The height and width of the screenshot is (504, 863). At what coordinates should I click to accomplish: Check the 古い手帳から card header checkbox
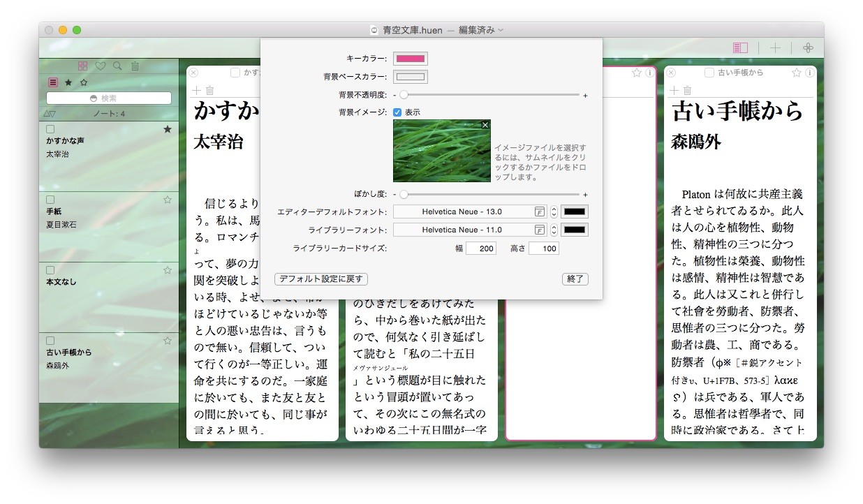[709, 73]
